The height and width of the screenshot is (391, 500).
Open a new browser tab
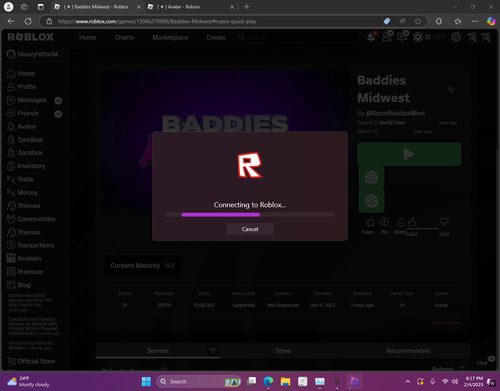pyautogui.click(x=247, y=7)
